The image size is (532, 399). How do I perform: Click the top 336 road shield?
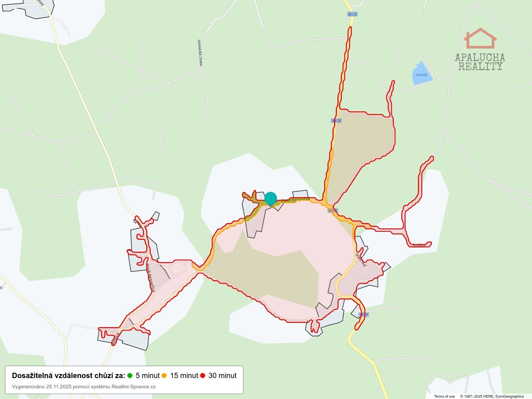click(352, 14)
